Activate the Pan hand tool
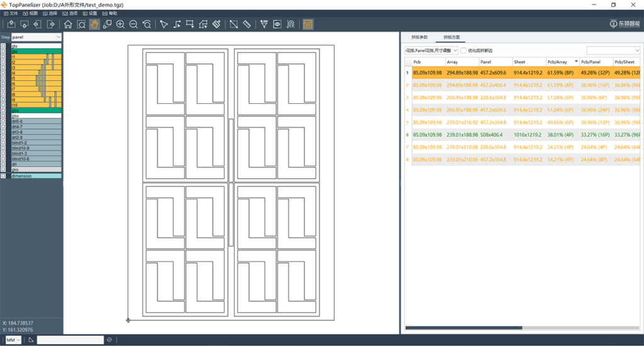644x346 pixels. [x=94, y=25]
